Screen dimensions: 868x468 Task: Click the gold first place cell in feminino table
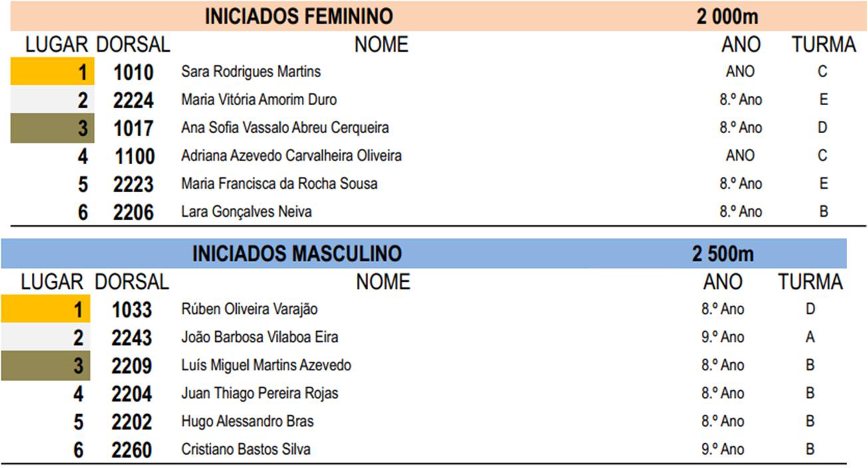tap(53, 72)
